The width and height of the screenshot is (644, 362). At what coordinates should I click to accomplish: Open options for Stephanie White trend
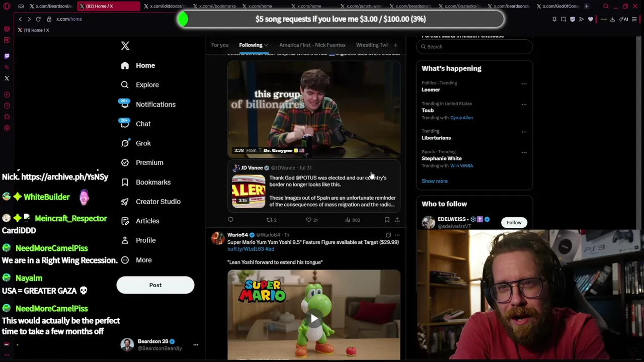524,152
